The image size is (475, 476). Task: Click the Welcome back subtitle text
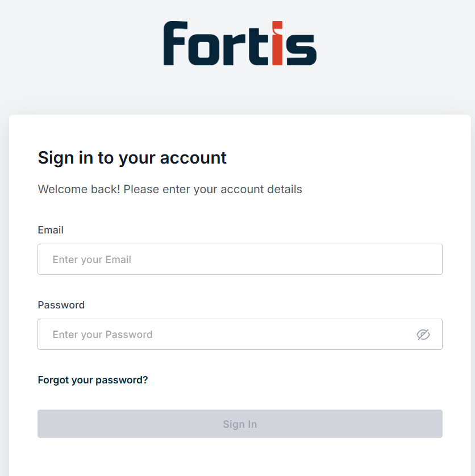169,189
